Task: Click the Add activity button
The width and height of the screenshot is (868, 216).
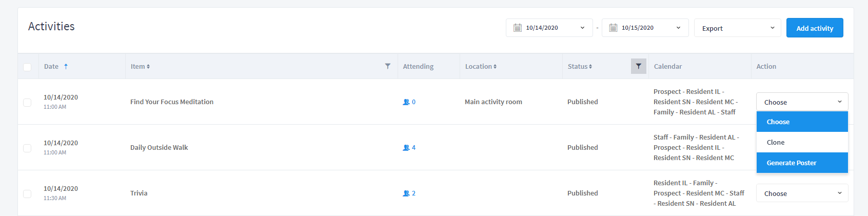Action: (815, 28)
